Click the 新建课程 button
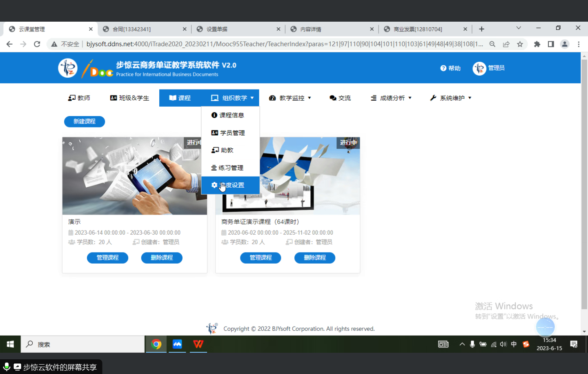The height and width of the screenshot is (374, 588). point(85,121)
